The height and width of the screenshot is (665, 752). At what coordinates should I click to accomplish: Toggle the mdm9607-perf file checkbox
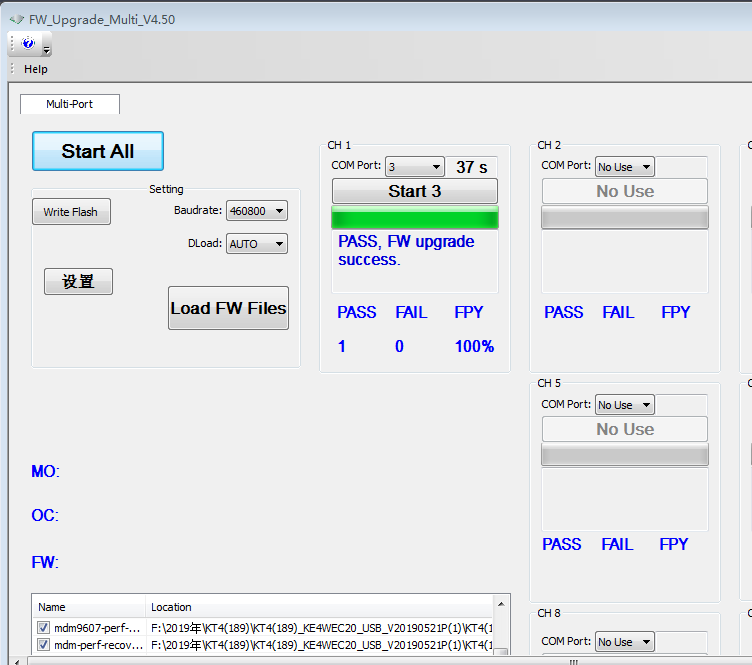pyautogui.click(x=43, y=628)
